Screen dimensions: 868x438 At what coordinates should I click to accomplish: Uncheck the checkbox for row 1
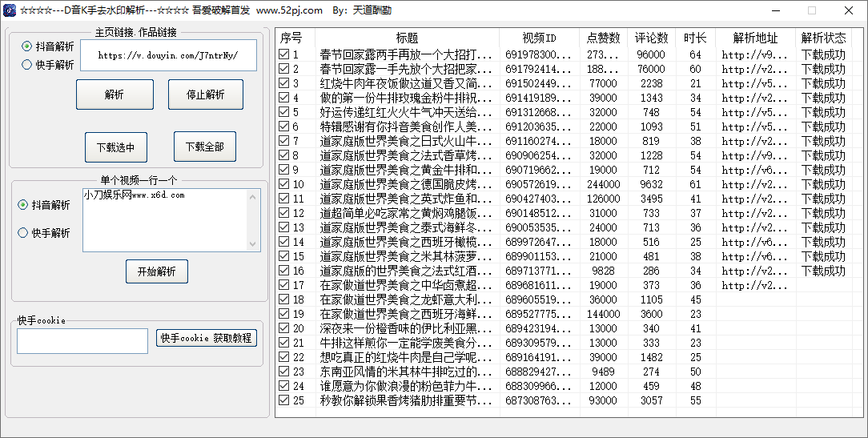(283, 55)
